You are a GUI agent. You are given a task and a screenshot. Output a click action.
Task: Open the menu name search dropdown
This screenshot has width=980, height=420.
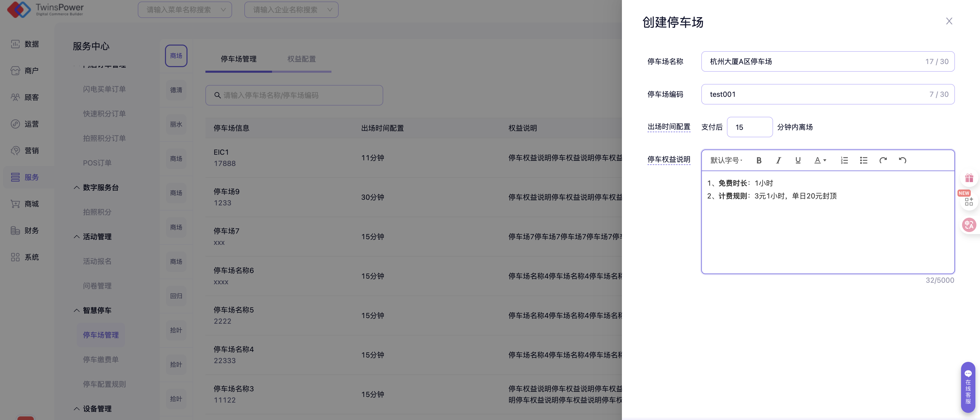click(x=184, y=10)
